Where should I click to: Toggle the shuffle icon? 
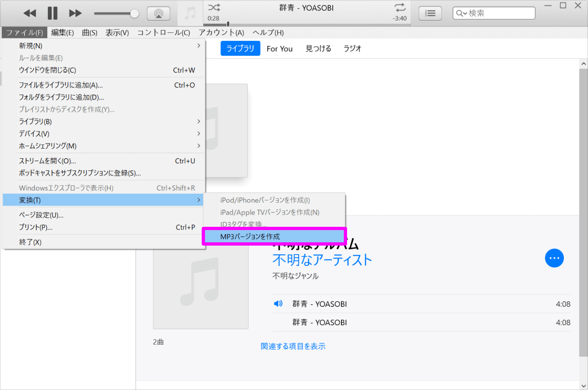[214, 7]
